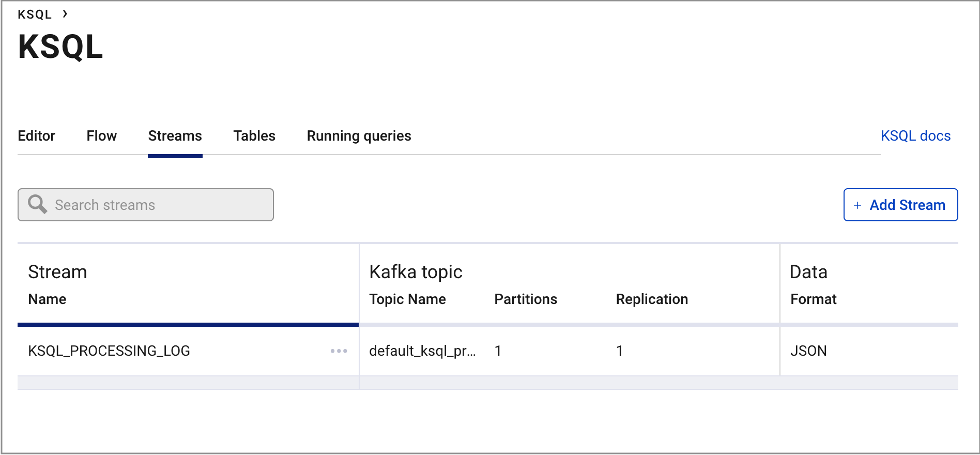Go to the Tables tab
The width and height of the screenshot is (980, 455).
click(x=254, y=136)
